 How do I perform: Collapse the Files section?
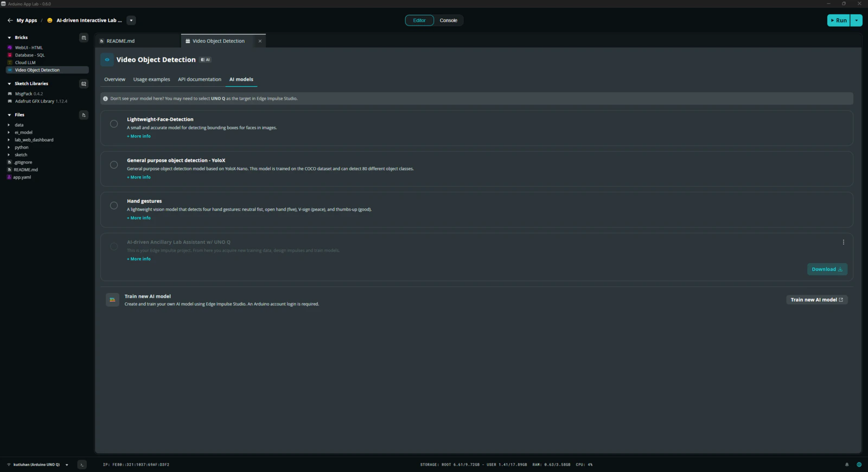coord(9,115)
